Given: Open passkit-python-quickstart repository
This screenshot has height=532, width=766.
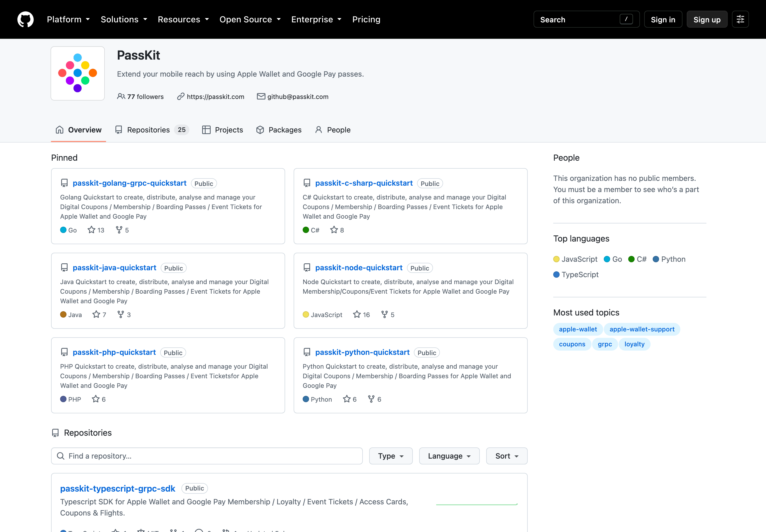Looking at the screenshot, I should point(362,352).
